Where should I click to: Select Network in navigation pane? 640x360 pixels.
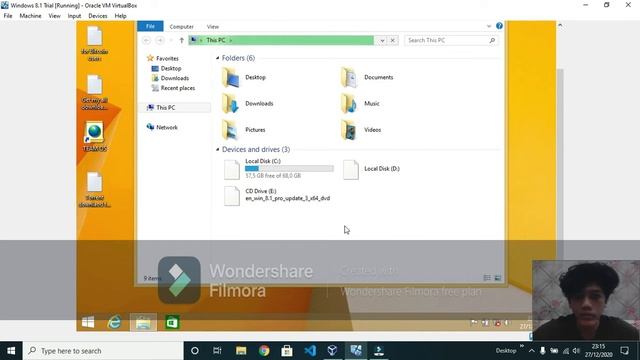[162, 127]
